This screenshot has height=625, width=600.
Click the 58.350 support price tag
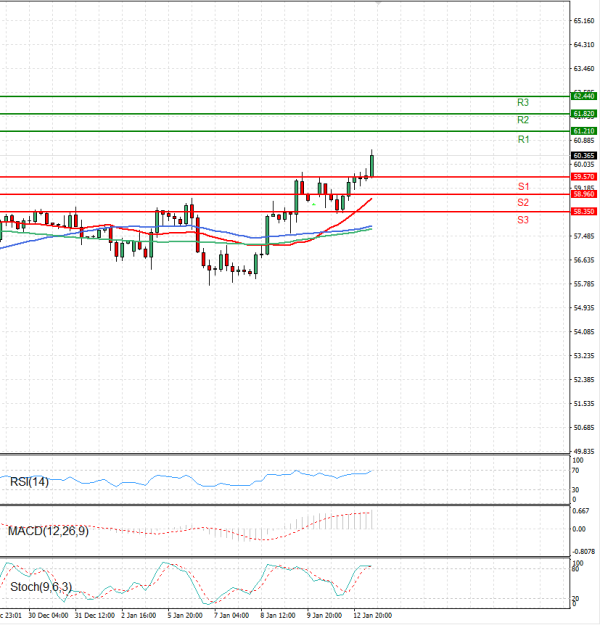pyautogui.click(x=584, y=212)
